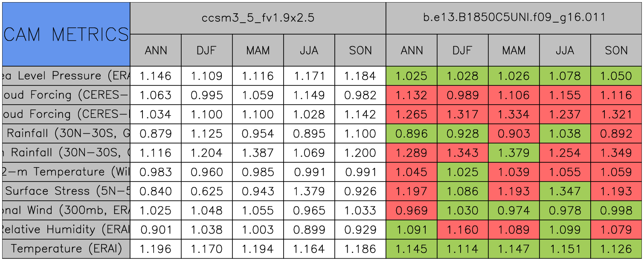Click the CAM METRICS title cell
644x261 pixels.
click(x=66, y=34)
